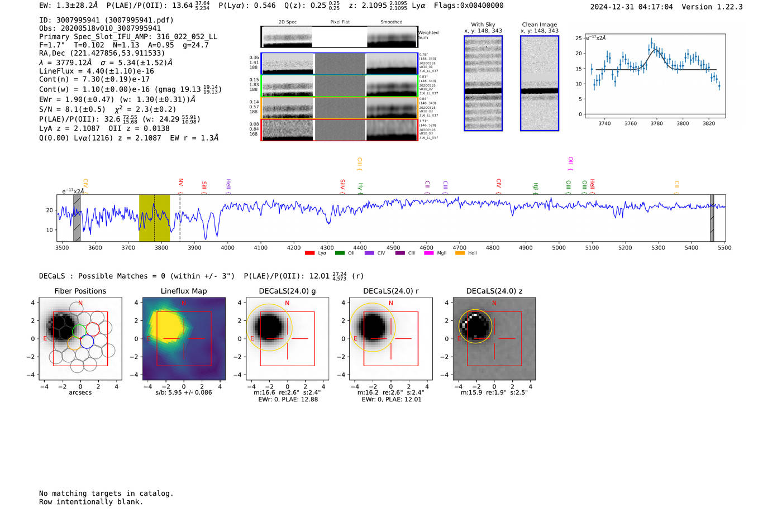This screenshot has width=782, height=532.
Task: Click the yellow highlighted band in the spectrum
Action: 154,218
